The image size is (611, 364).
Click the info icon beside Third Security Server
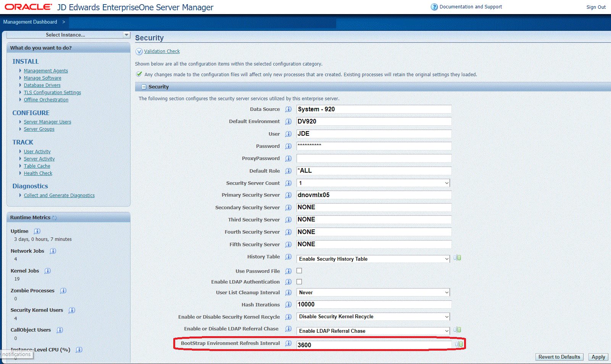click(x=289, y=220)
